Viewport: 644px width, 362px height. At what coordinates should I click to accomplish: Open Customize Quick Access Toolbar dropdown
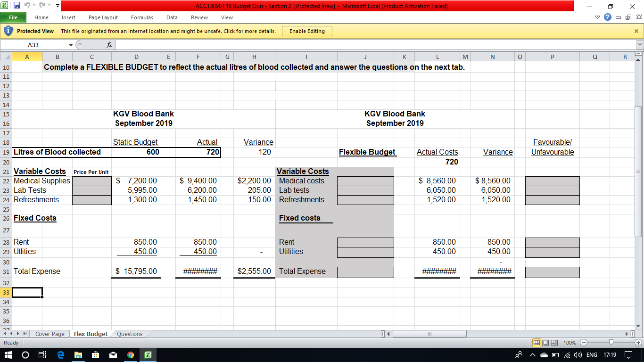tap(57, 6)
